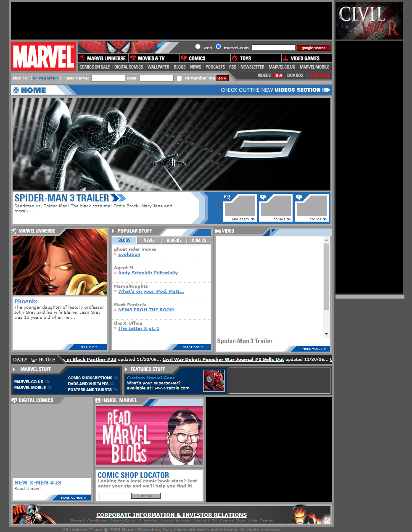The height and width of the screenshot is (532, 412).
Task: Click the Comics speech bubble icon in navigation
Action: tap(184, 58)
